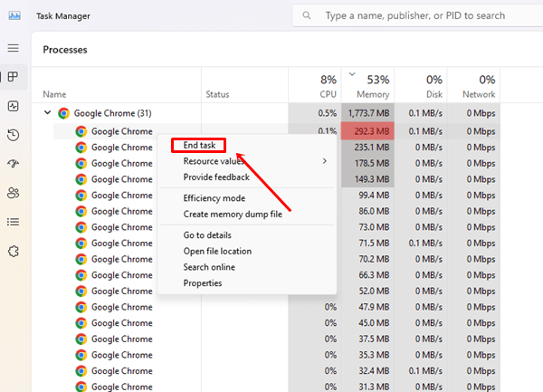The height and width of the screenshot is (392, 543).
Task: Open the App history sidebar icon
Action: tap(13, 135)
